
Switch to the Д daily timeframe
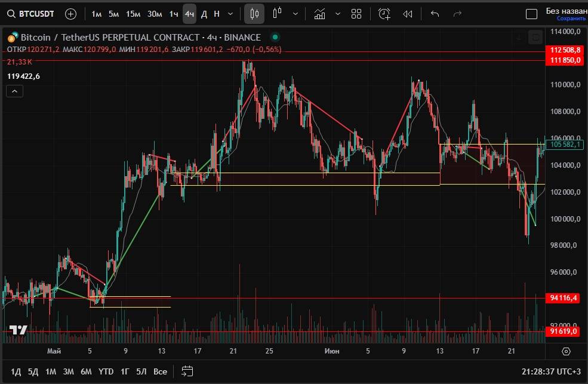click(204, 14)
